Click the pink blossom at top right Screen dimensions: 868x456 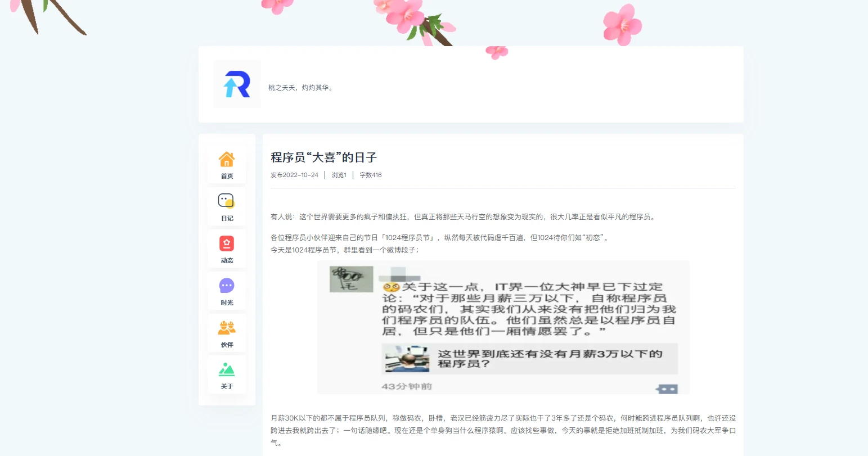tap(622, 25)
